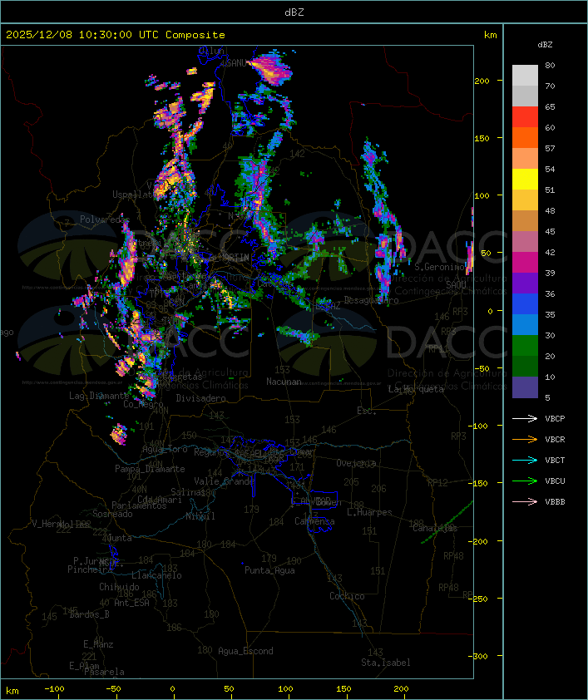Click the 'Sosneado' place label
Screen dimensions: 588x700
tap(112, 514)
